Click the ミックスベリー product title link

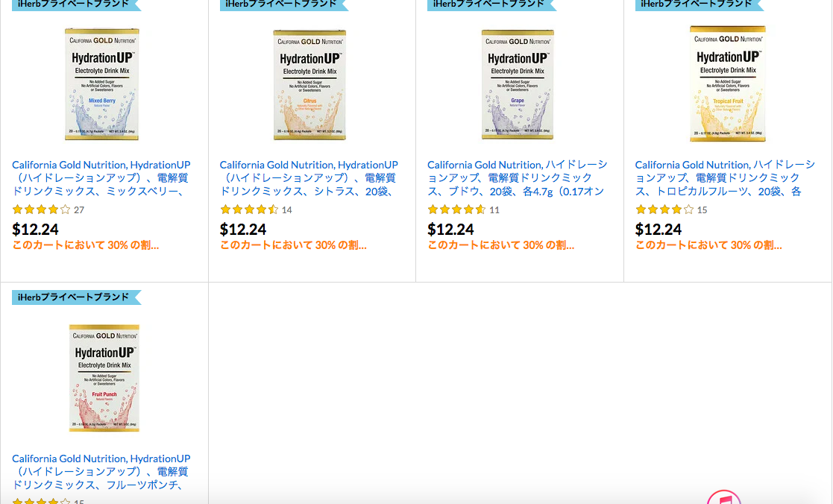101,178
